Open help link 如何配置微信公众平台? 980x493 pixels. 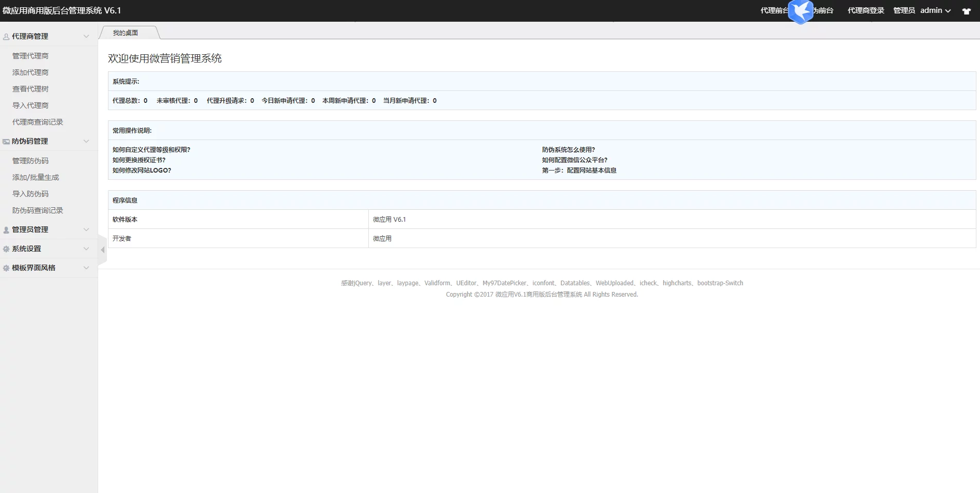coord(574,160)
